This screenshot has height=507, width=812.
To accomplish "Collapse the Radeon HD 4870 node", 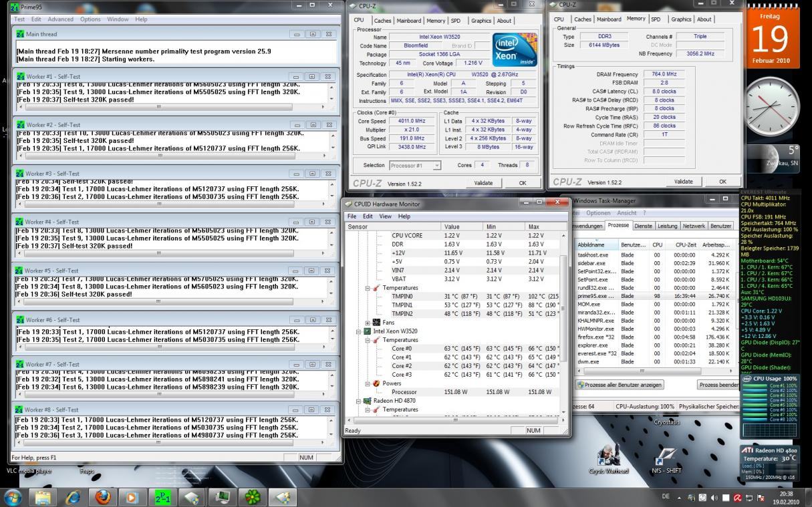I will coord(358,401).
